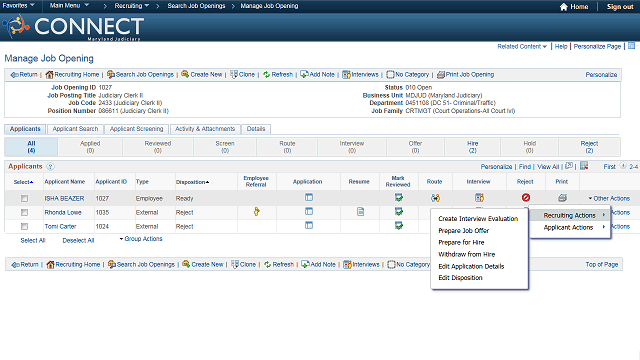Image resolution: width=640 pixels, height=360 pixels.
Task: Open the Application icon for Tomi Carter
Action: pyautogui.click(x=309, y=225)
